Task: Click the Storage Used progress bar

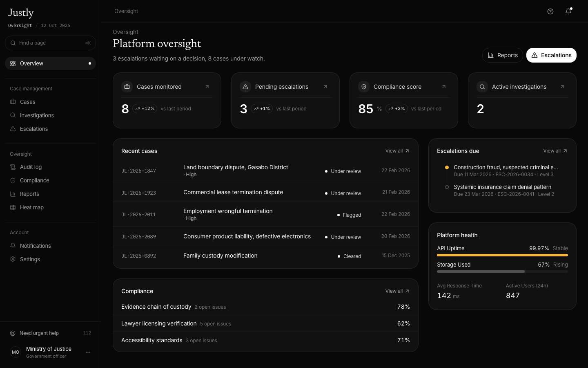Action: (502, 272)
